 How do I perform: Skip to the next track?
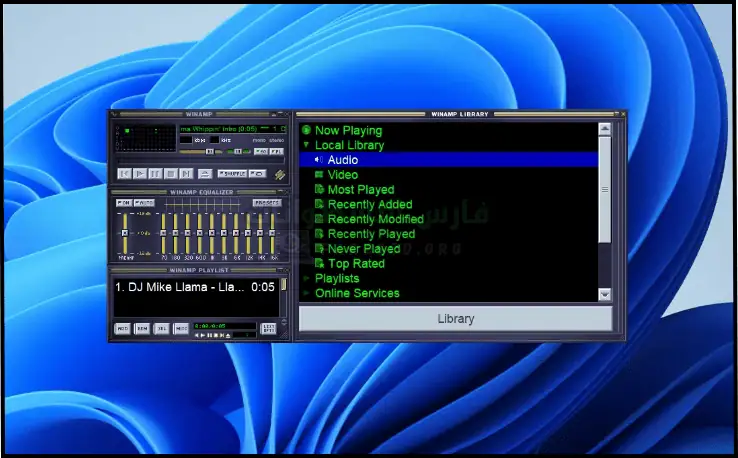pyautogui.click(x=187, y=173)
